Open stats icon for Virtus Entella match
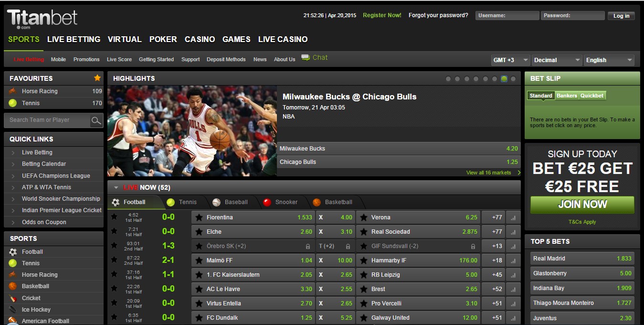 pos(513,303)
